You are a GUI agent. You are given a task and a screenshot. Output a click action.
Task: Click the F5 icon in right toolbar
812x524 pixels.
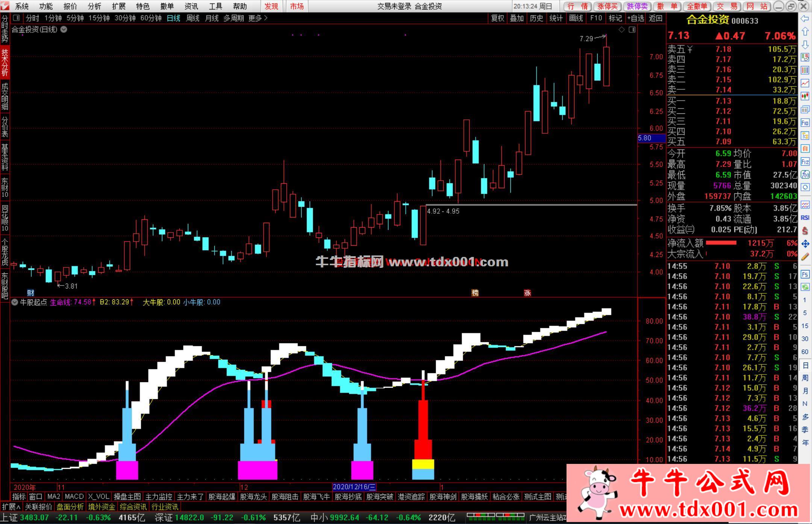805,274
